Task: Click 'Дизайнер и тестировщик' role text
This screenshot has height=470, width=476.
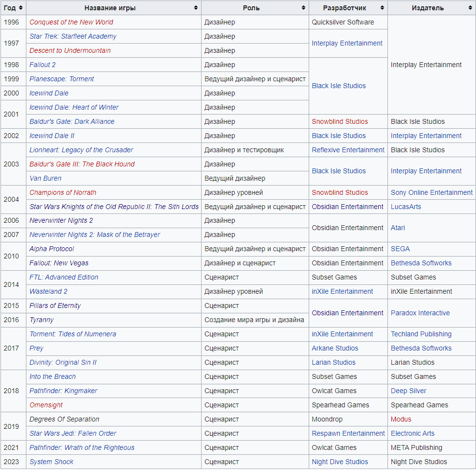Action: click(244, 150)
